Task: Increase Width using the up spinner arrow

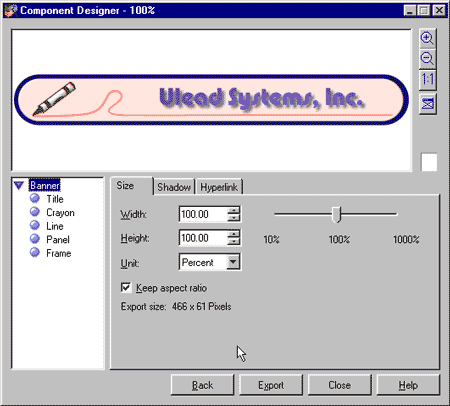Action: pos(234,211)
